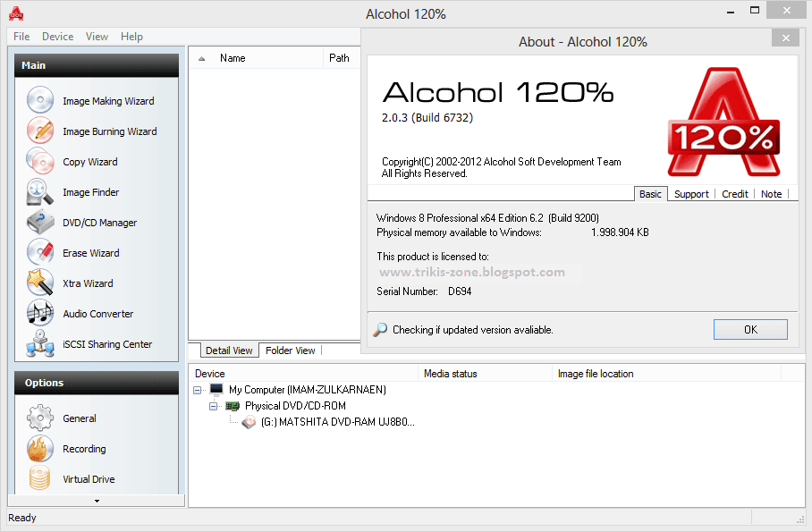Open the Device menu
This screenshot has height=532, width=812.
(x=57, y=37)
